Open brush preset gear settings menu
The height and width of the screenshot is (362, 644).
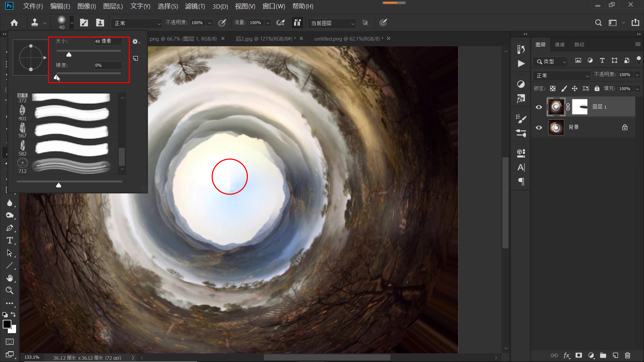(135, 42)
